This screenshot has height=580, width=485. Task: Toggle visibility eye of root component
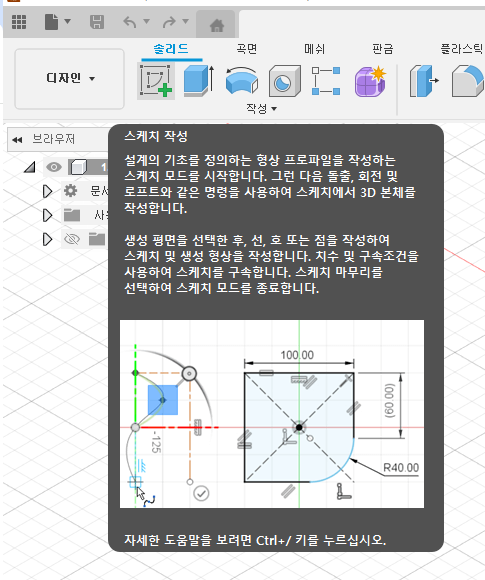pos(54,167)
